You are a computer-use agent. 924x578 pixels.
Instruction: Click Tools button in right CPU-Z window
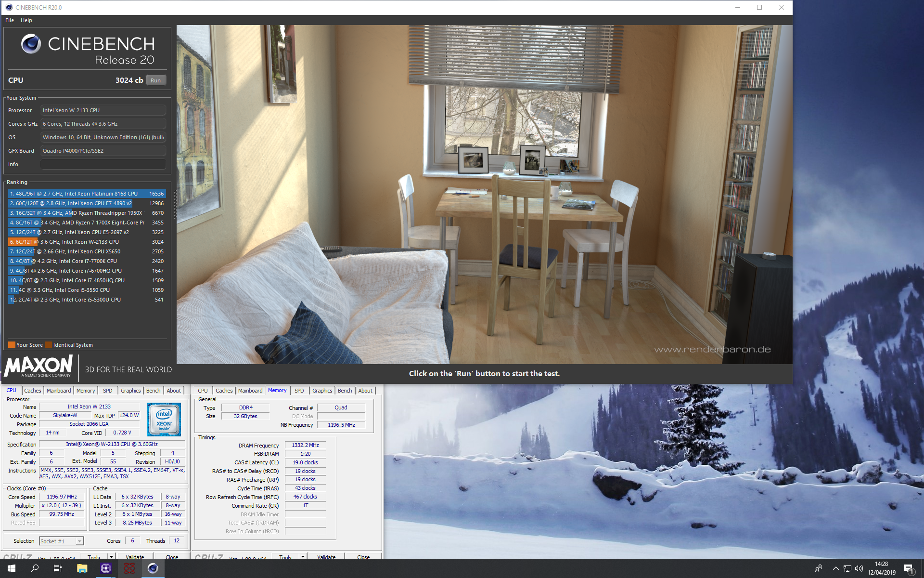click(285, 556)
